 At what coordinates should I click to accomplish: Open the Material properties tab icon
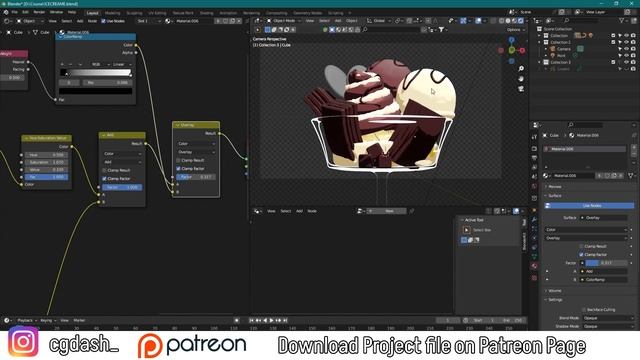coord(534,266)
